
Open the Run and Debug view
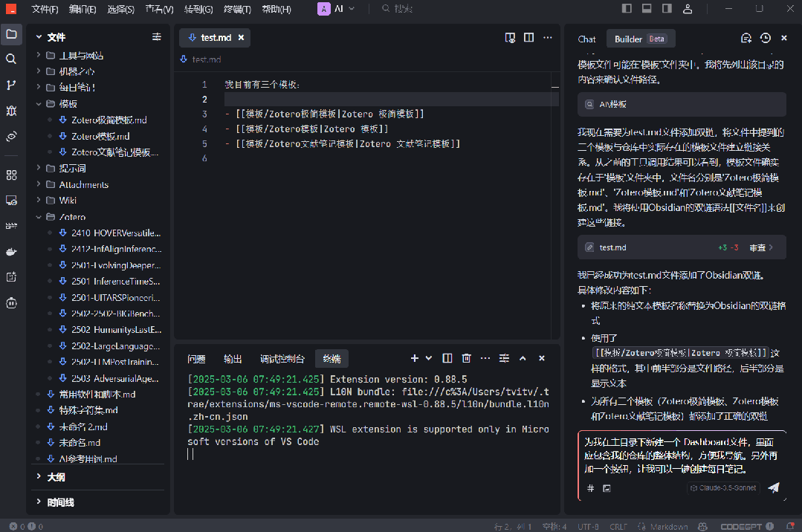point(11,111)
